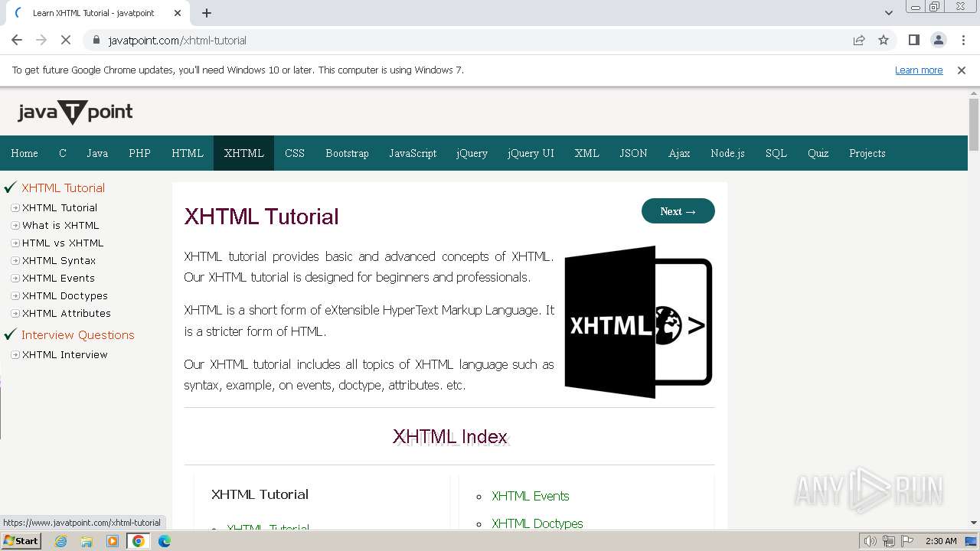Open the JSON menu item
980x551 pixels.
click(x=633, y=153)
